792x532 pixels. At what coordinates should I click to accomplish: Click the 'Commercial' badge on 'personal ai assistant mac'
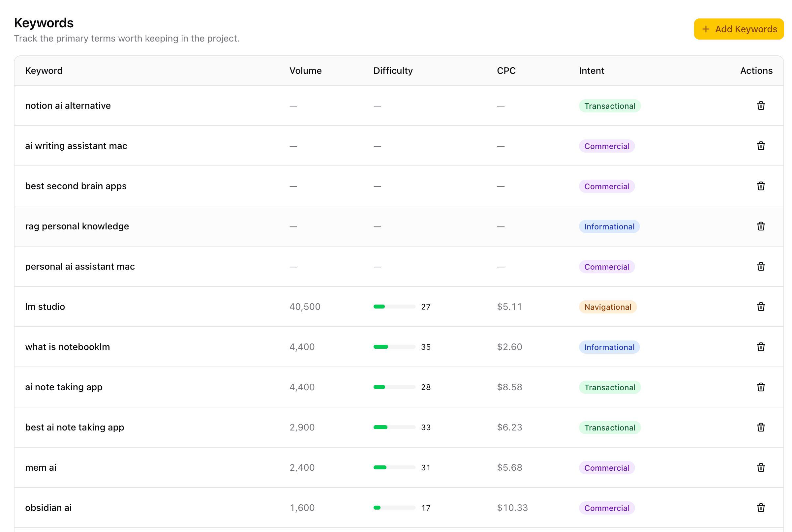point(606,267)
